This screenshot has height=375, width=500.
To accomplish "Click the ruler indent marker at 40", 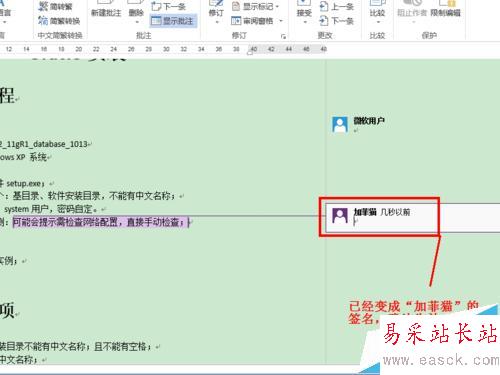I will click(x=250, y=52).
